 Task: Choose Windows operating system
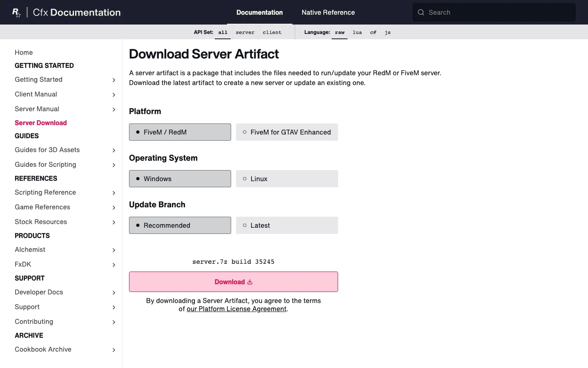click(180, 179)
